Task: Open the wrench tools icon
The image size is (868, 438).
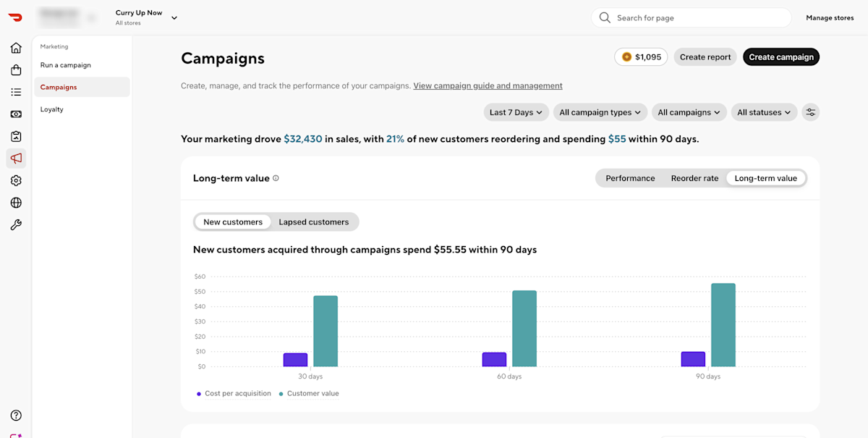Action: pyautogui.click(x=16, y=225)
